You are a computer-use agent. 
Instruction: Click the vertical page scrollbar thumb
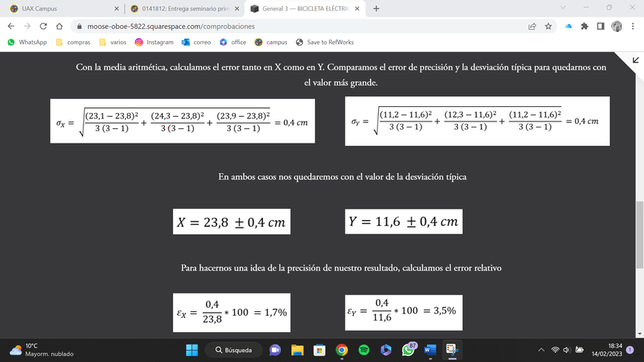[640, 235]
